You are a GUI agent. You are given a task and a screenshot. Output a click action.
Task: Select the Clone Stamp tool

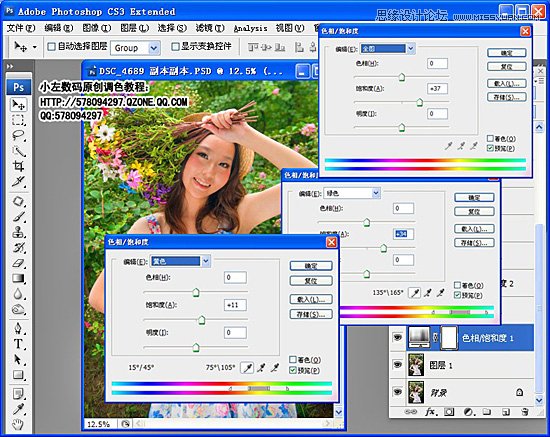point(18,232)
